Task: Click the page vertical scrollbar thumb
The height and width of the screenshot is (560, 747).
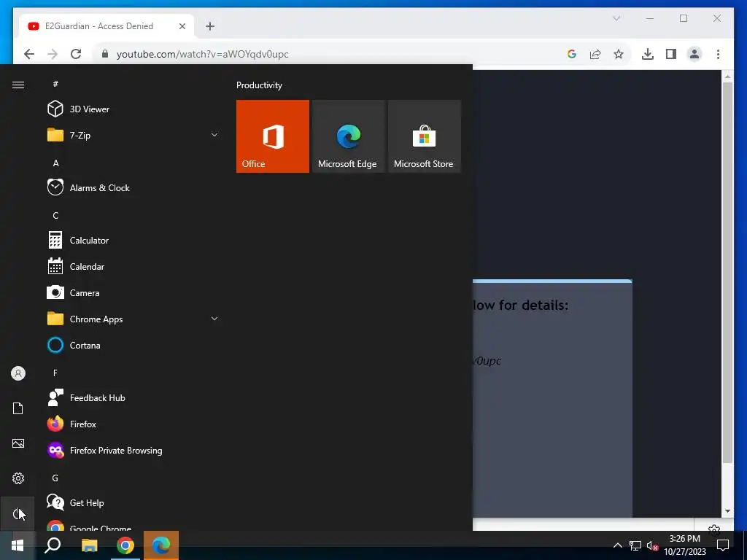Action: point(727,272)
